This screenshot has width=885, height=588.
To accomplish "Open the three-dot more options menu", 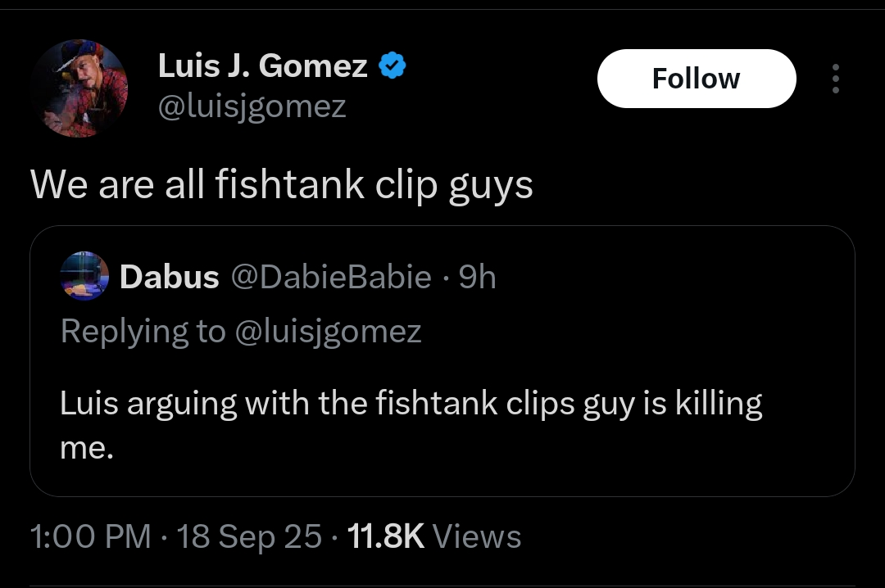I will click(x=835, y=79).
